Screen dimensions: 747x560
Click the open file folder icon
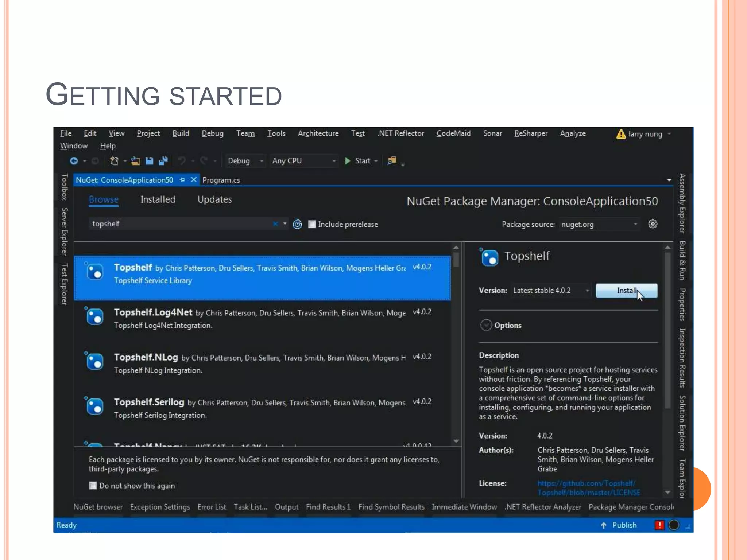pos(136,161)
